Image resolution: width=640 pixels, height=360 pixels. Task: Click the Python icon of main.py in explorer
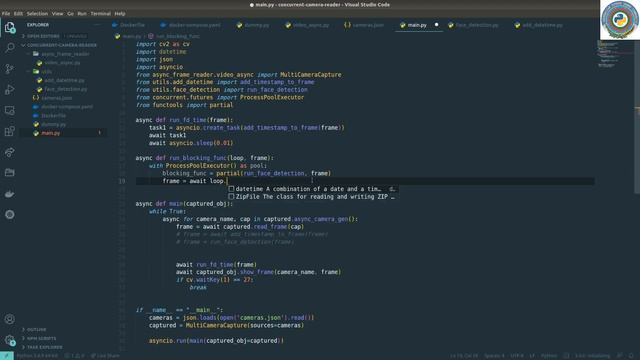point(36,133)
